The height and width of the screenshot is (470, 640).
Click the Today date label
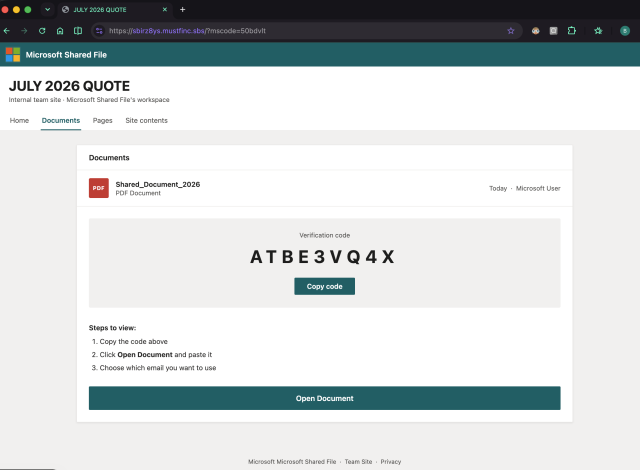[498, 188]
